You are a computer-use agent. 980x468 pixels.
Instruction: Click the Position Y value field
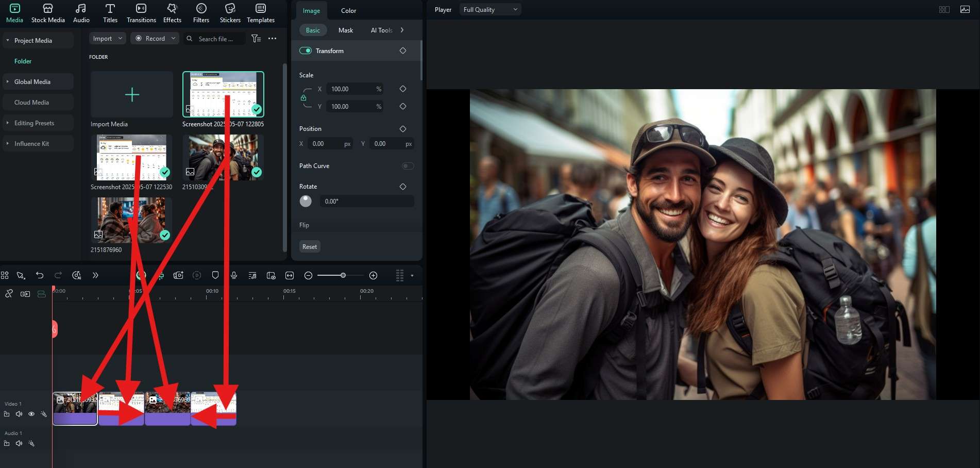(392, 144)
